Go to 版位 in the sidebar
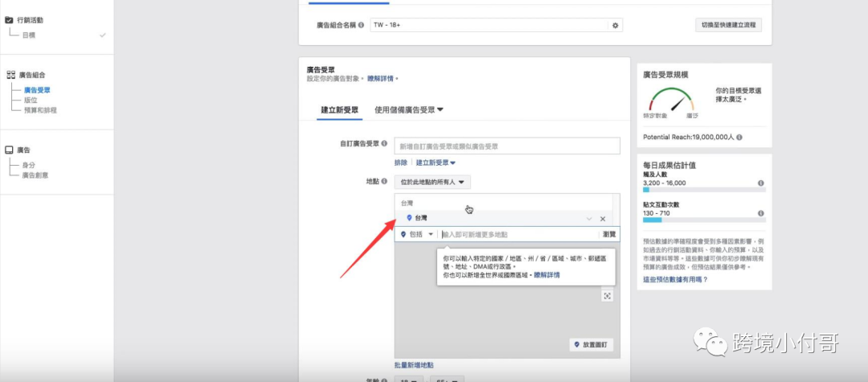The width and height of the screenshot is (868, 382). click(31, 101)
